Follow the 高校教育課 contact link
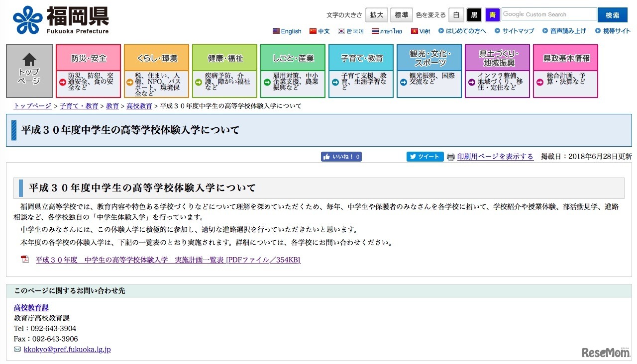637x364 pixels. coord(30,307)
